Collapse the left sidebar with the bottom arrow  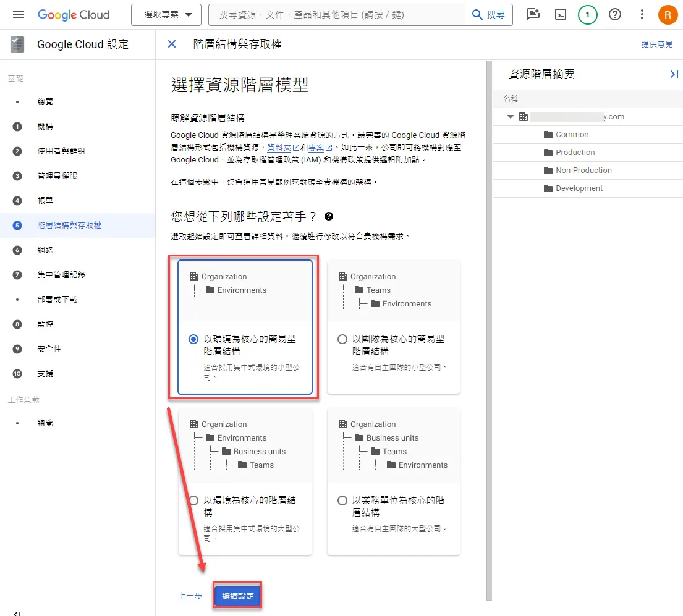pyautogui.click(x=17, y=613)
